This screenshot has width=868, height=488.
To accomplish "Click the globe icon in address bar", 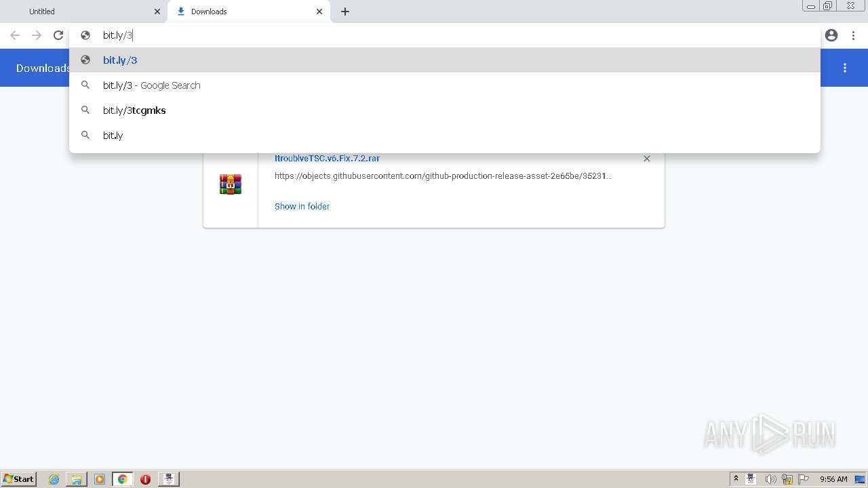I will click(85, 35).
